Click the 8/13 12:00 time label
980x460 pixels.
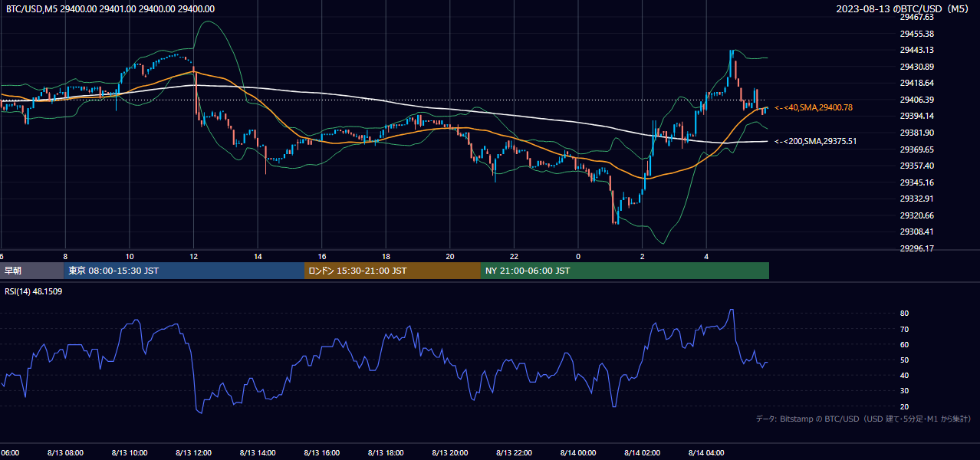click(x=193, y=453)
